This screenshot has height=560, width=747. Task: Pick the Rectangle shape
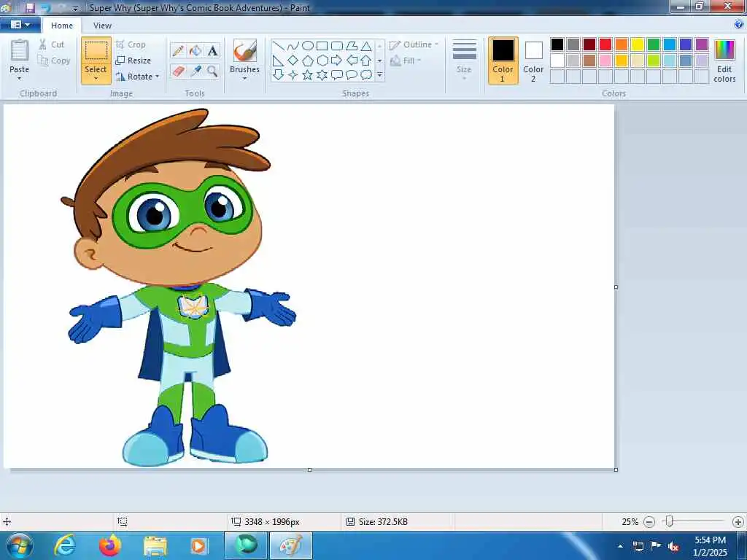coord(322,46)
